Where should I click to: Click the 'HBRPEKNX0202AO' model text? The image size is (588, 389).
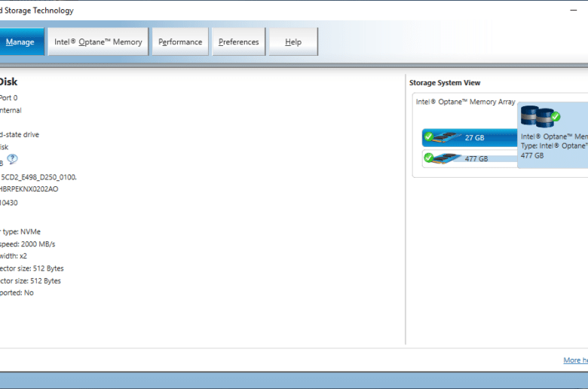click(29, 189)
